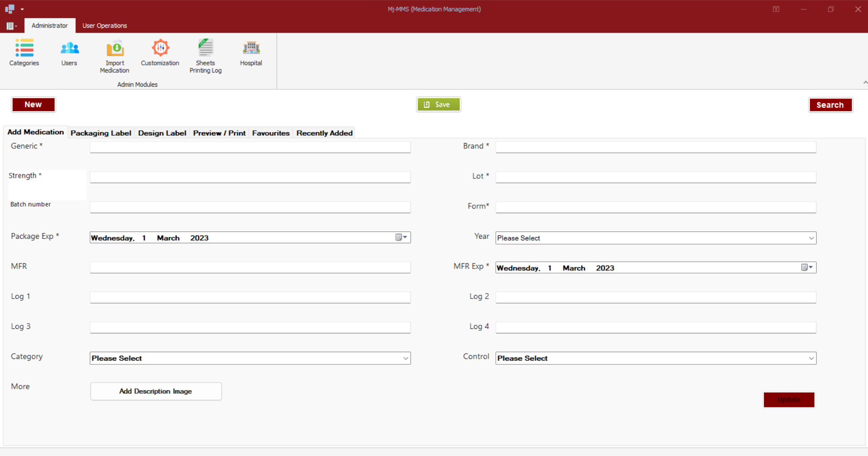
Task: Expand the Control dropdown
Action: [811, 358]
